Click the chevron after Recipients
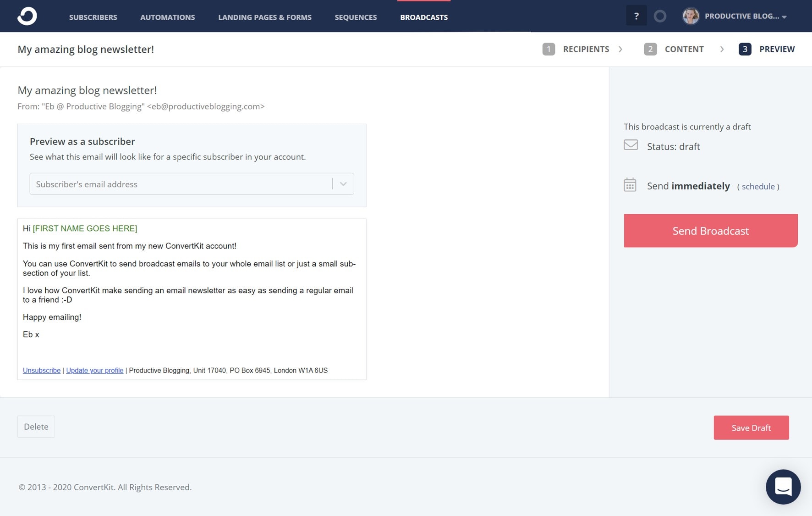Screen dimensions: 812x516 [620, 49]
